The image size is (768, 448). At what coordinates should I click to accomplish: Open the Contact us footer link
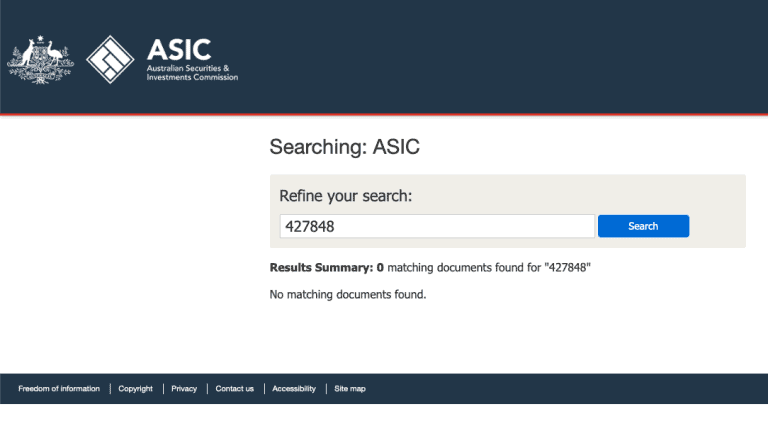coord(235,389)
